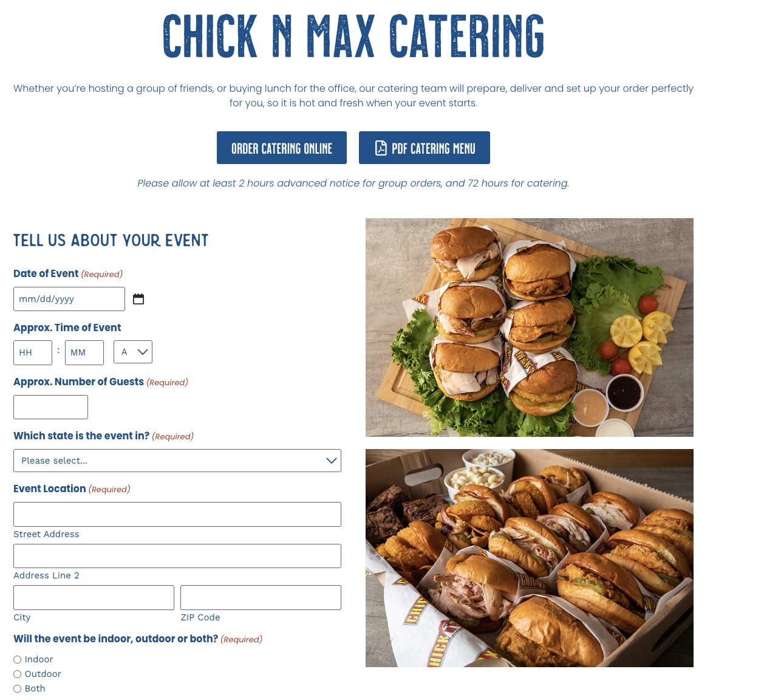
Task: Click the Street Address input
Action: point(177,514)
